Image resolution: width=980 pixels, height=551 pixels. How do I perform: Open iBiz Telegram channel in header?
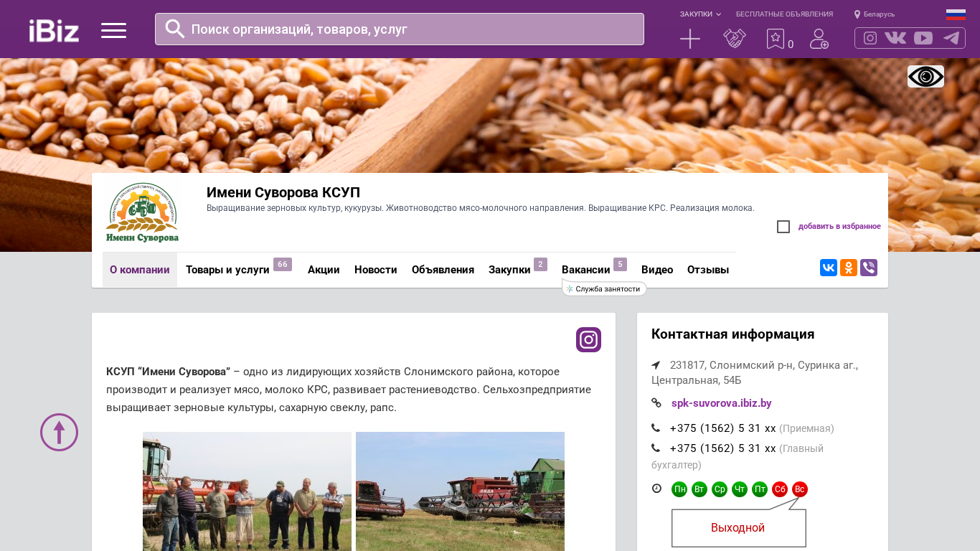pyautogui.click(x=951, y=38)
